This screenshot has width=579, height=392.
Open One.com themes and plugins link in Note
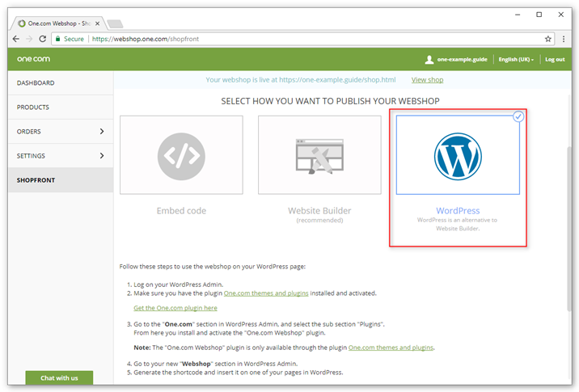pyautogui.click(x=391, y=348)
